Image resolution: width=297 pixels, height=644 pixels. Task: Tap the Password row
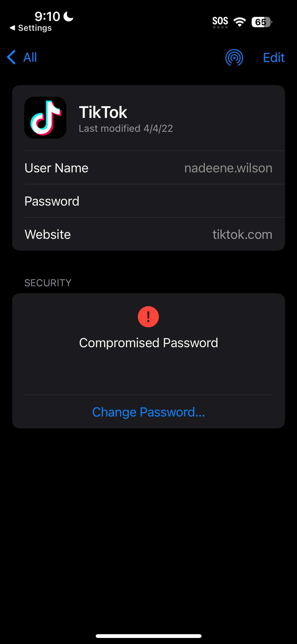point(148,201)
